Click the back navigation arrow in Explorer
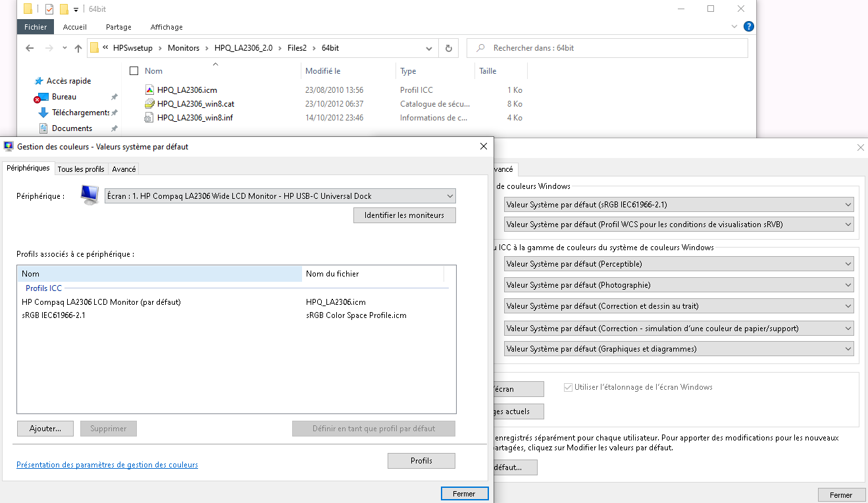 tap(30, 48)
